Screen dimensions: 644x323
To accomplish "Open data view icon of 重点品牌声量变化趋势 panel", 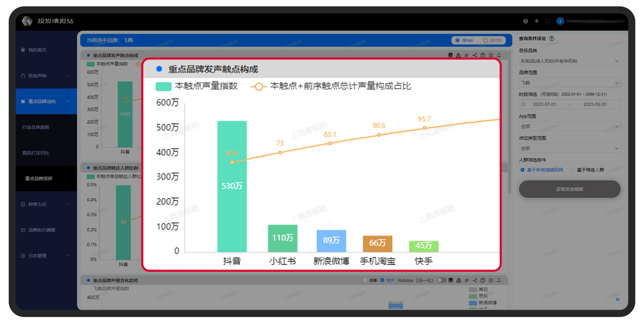I will [450, 280].
